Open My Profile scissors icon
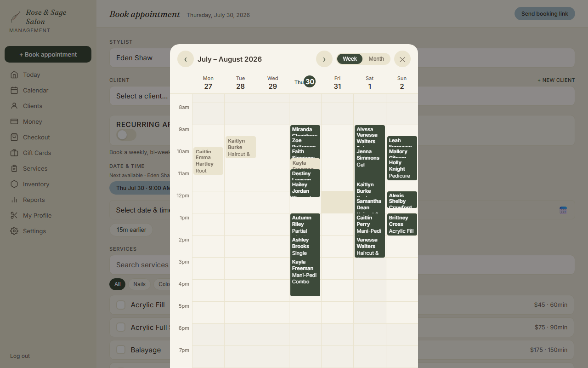The image size is (588, 368). click(14, 215)
